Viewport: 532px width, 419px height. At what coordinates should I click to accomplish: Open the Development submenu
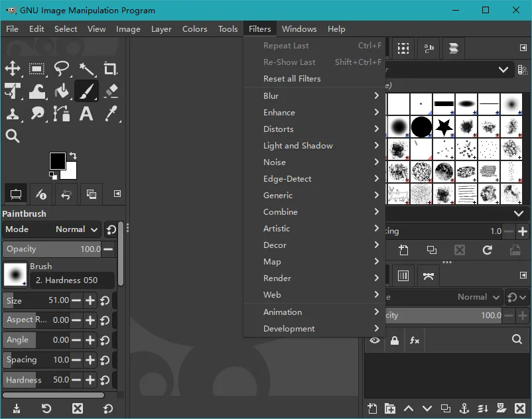point(314,328)
